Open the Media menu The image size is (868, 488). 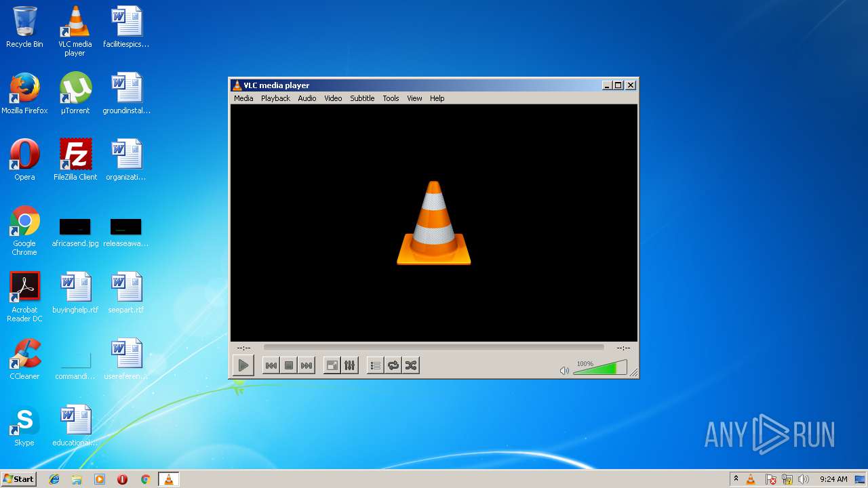[243, 98]
